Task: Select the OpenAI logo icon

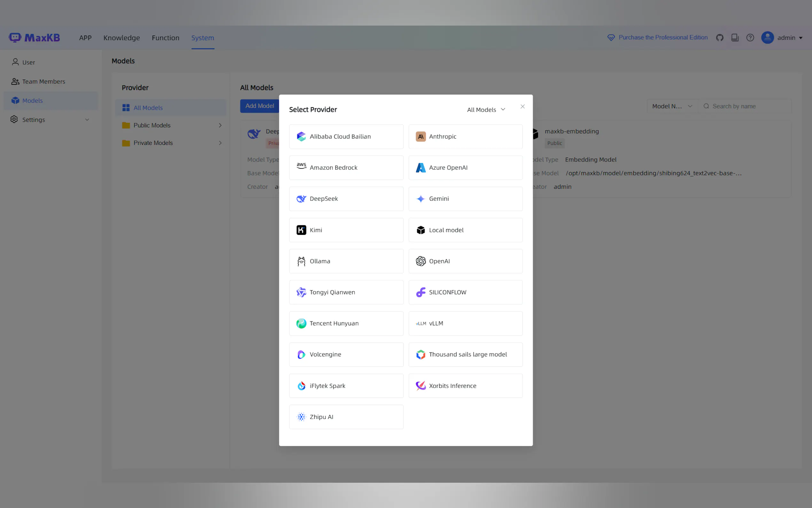Action: tap(421, 261)
